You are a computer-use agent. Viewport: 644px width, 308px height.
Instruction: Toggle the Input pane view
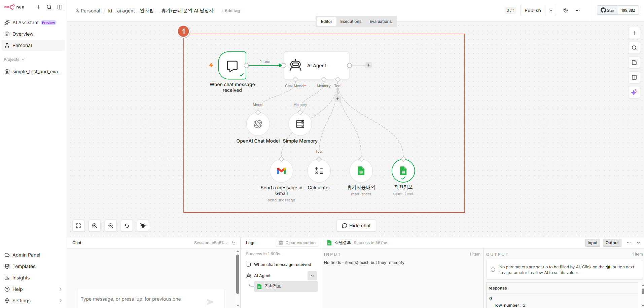tap(593, 243)
